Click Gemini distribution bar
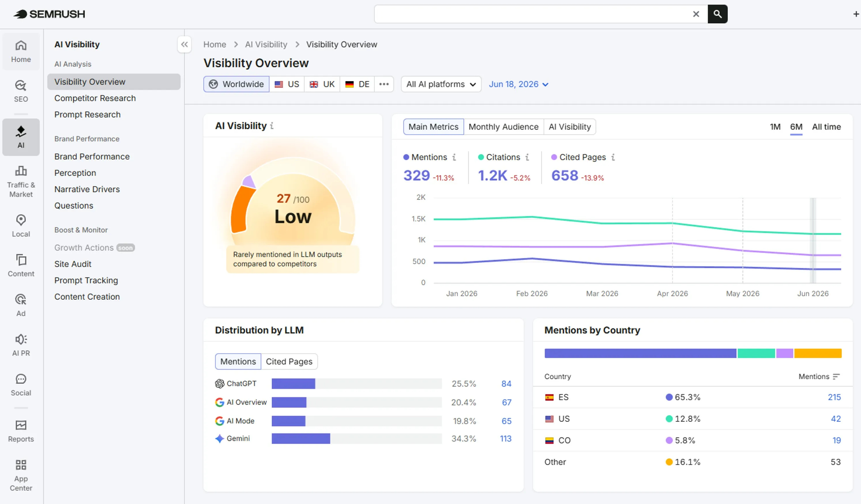Screen dimensions: 861x504 click(301, 438)
